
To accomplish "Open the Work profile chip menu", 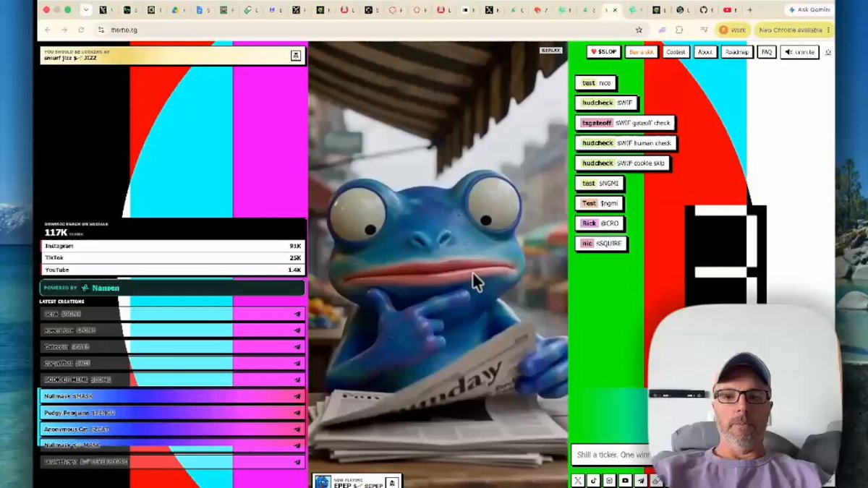I will [x=733, y=30].
